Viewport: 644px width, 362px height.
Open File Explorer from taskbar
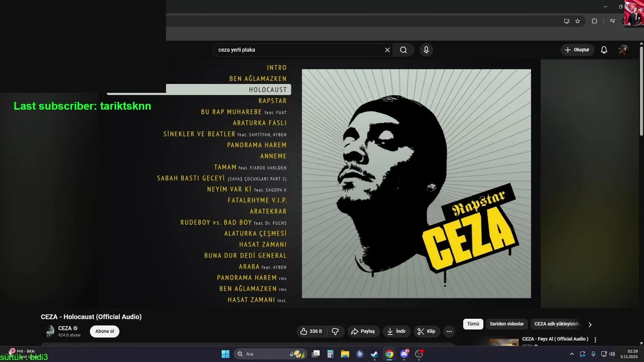[x=345, y=354]
